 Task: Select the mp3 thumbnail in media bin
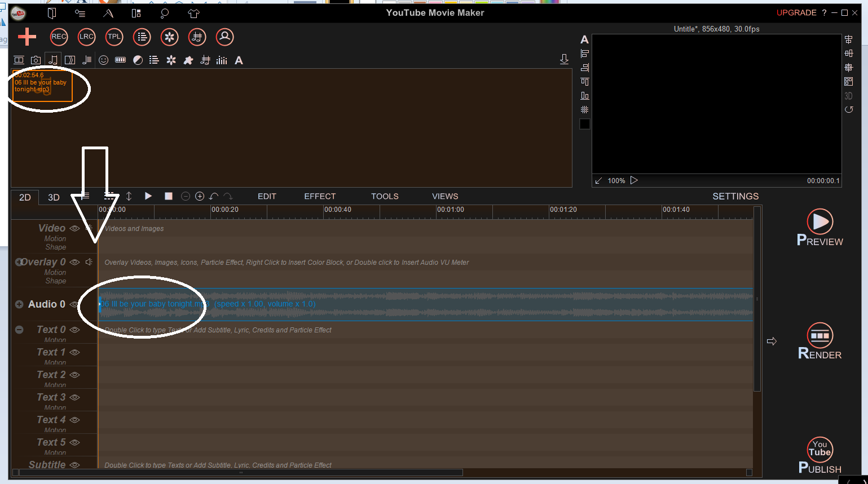[x=43, y=86]
